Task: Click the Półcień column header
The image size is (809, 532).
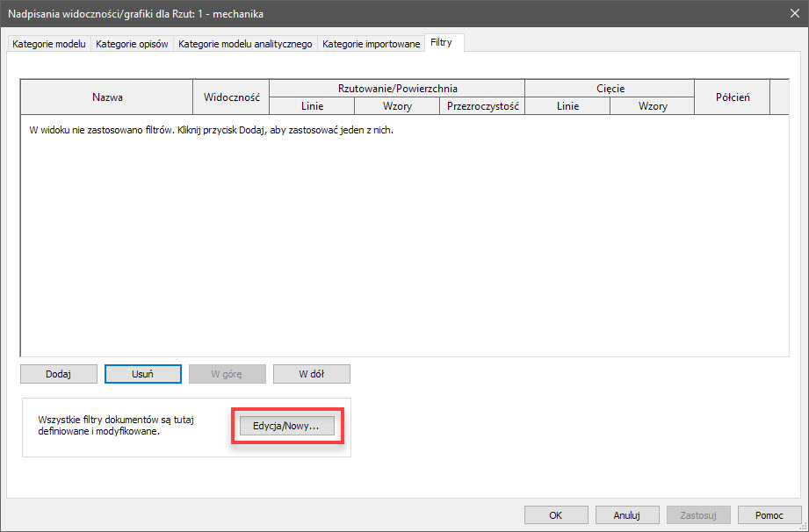Action: [x=732, y=97]
